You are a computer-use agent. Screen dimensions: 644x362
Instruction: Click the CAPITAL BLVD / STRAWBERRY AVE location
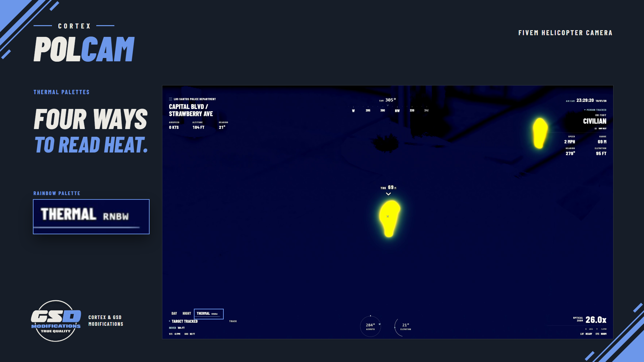[x=191, y=110]
